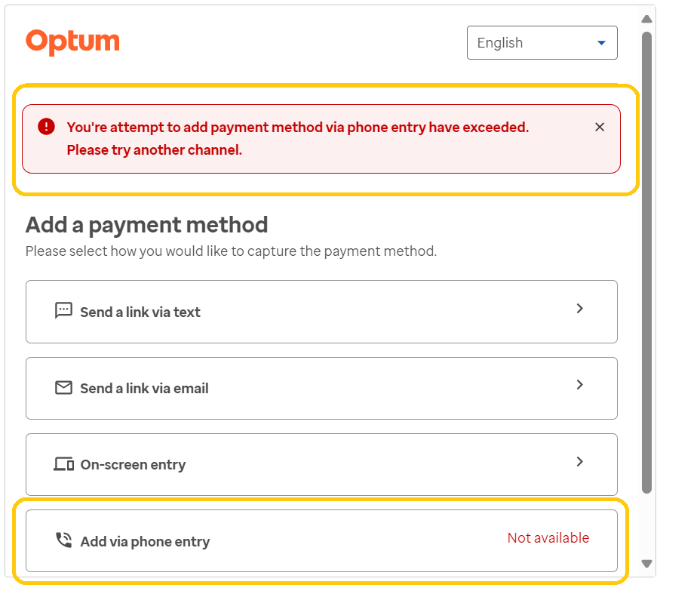Click the email envelope icon

[x=63, y=388]
